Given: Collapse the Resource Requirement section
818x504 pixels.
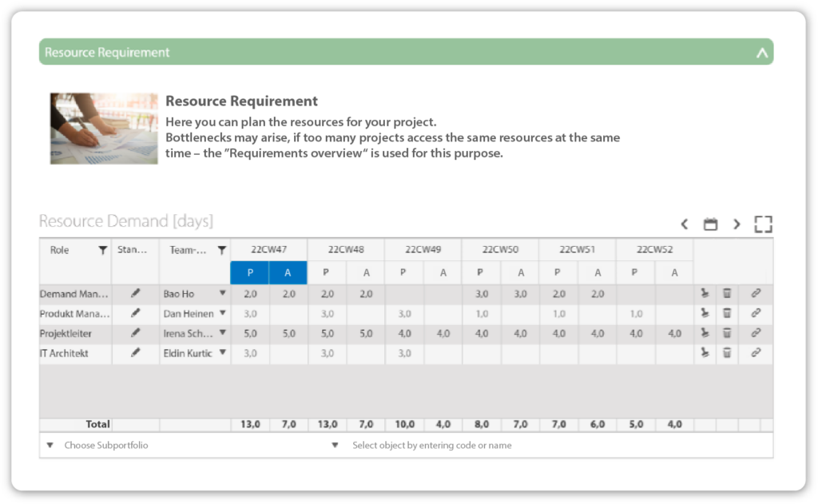Looking at the screenshot, I should click(x=761, y=53).
